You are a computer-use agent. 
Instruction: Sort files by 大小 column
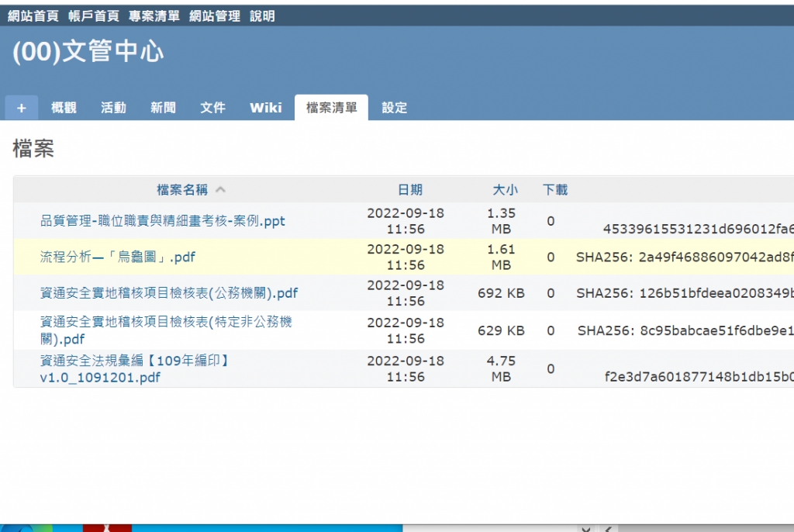tap(505, 189)
